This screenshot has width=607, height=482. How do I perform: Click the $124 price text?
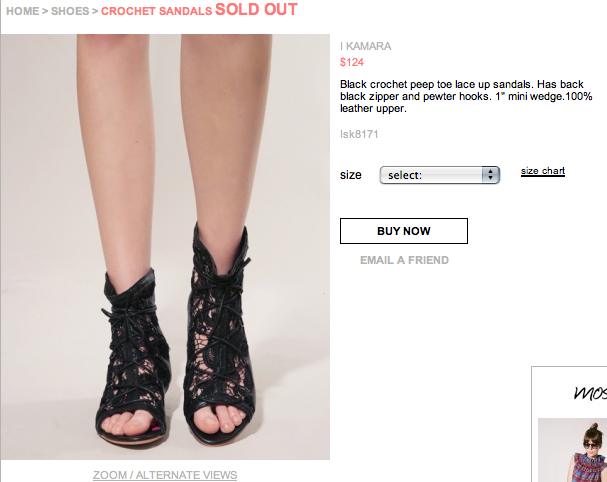tap(352, 62)
